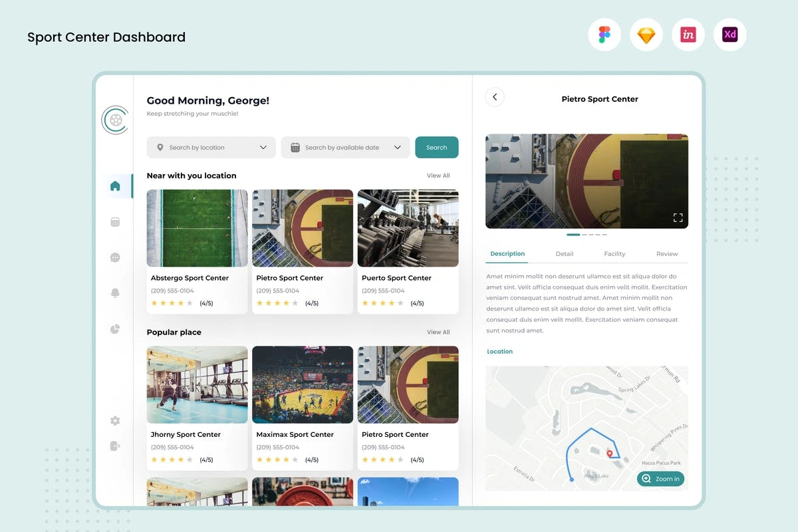This screenshot has width=798, height=532.
Task: Click the Abstergo Sport Center title
Action: (190, 278)
